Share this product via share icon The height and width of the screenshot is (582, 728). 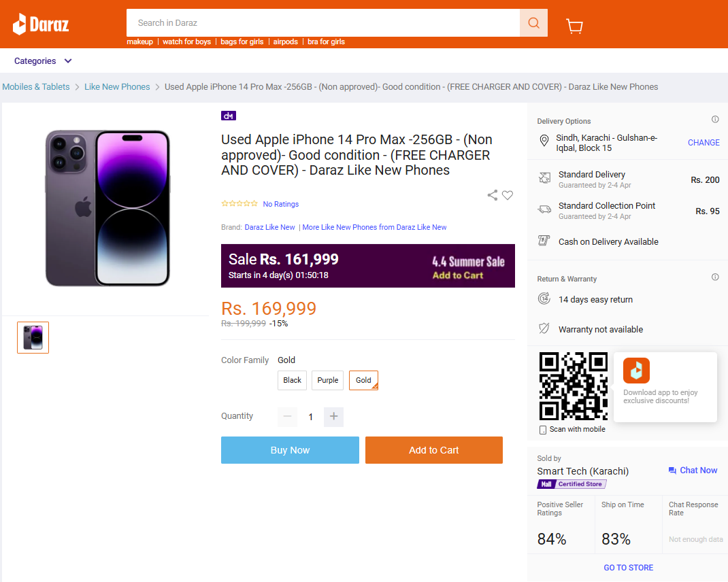tap(492, 195)
